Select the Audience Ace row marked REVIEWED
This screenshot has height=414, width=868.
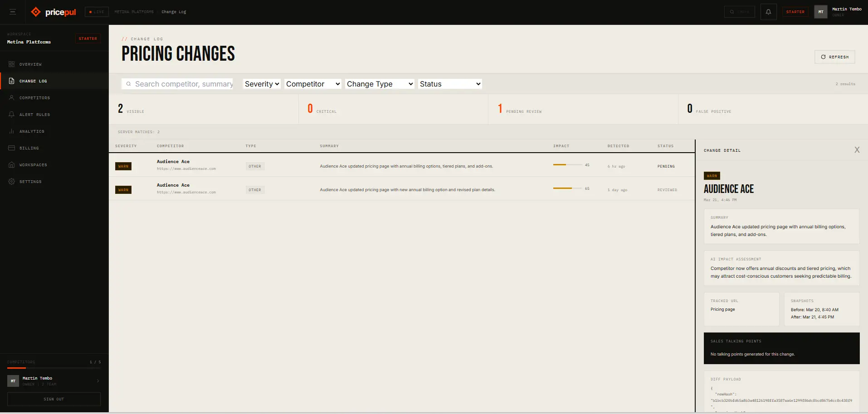click(402, 188)
